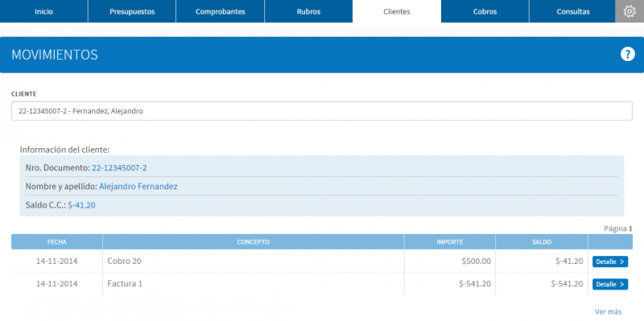Switch to the Consultas tab

coord(573,11)
